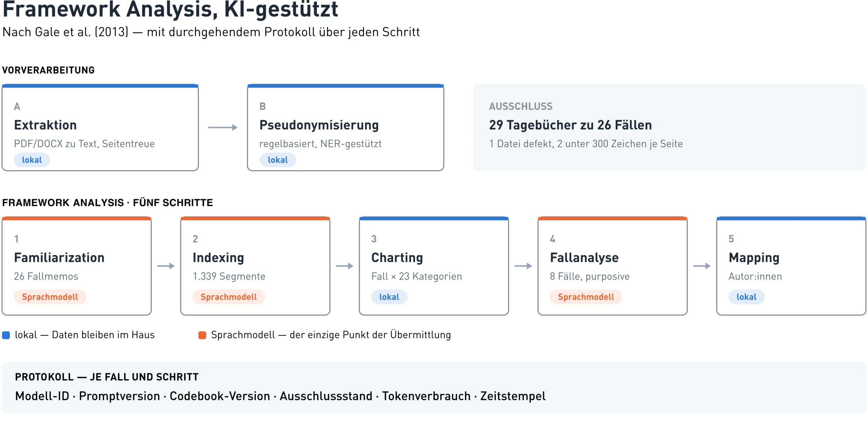Viewport: 868px width, 422px height.
Task: Open the Extraktion step card title
Action: pyautogui.click(x=45, y=125)
